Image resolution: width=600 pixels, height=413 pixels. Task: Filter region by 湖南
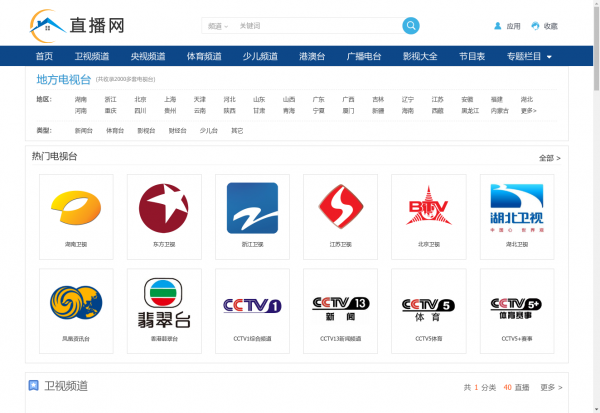pyautogui.click(x=81, y=100)
